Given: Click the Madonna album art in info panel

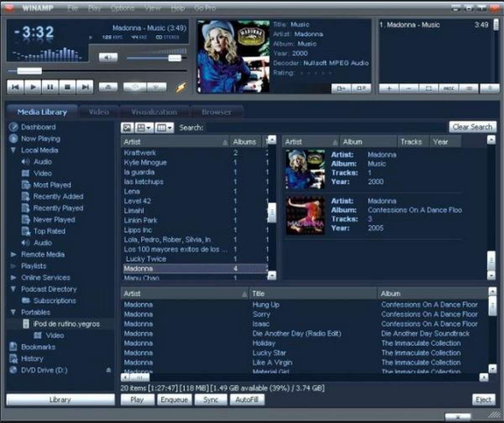Looking at the screenshot, I should (234, 56).
